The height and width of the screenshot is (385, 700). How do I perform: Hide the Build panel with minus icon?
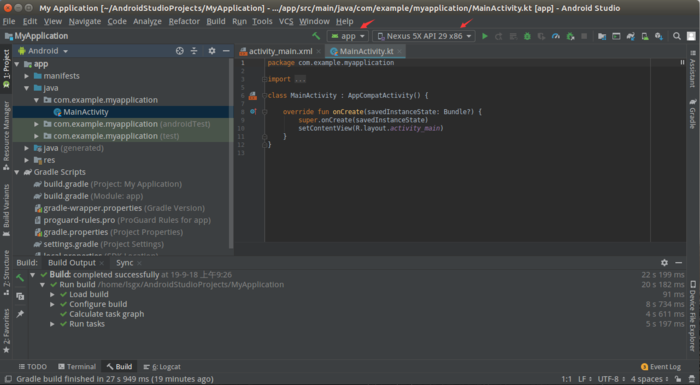click(679, 263)
